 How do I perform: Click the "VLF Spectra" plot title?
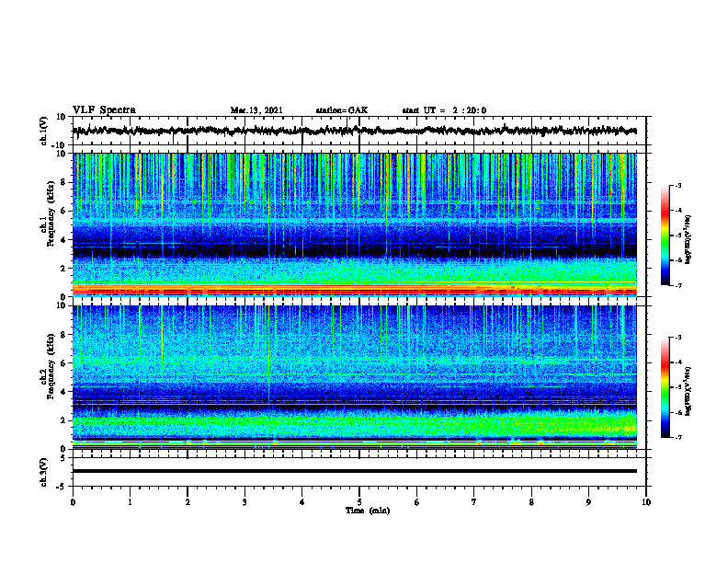click(x=104, y=110)
